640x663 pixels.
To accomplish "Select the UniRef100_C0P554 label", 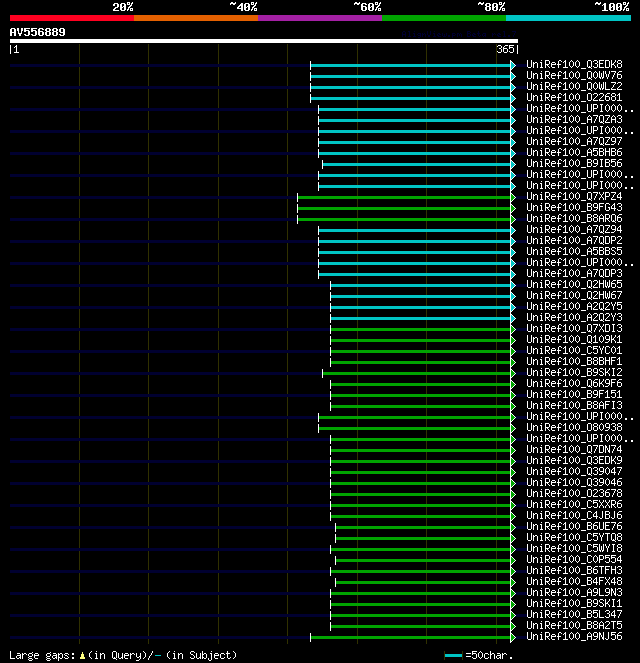I will 574,559.
